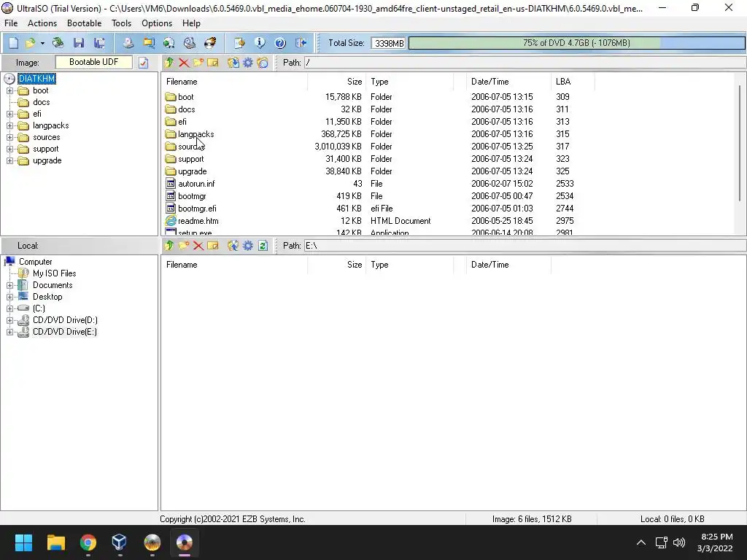This screenshot has height=560, width=747.
Task: Open the Tools menu
Action: click(x=122, y=23)
